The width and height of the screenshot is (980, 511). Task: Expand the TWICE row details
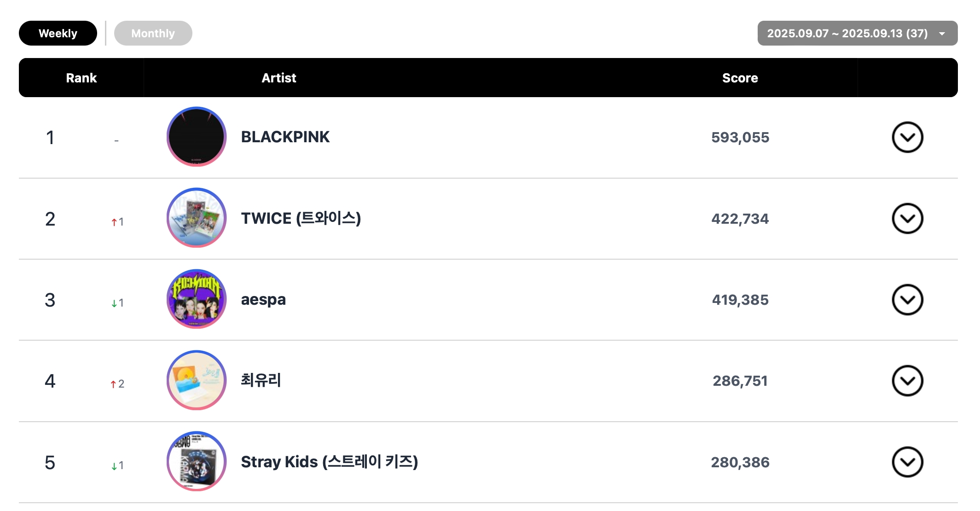[907, 219]
